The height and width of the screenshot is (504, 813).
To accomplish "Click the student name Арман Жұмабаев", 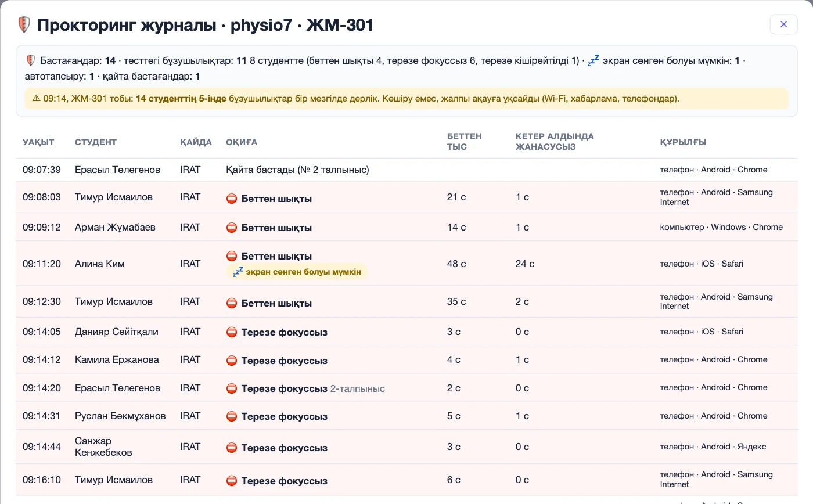I will 115,227.
